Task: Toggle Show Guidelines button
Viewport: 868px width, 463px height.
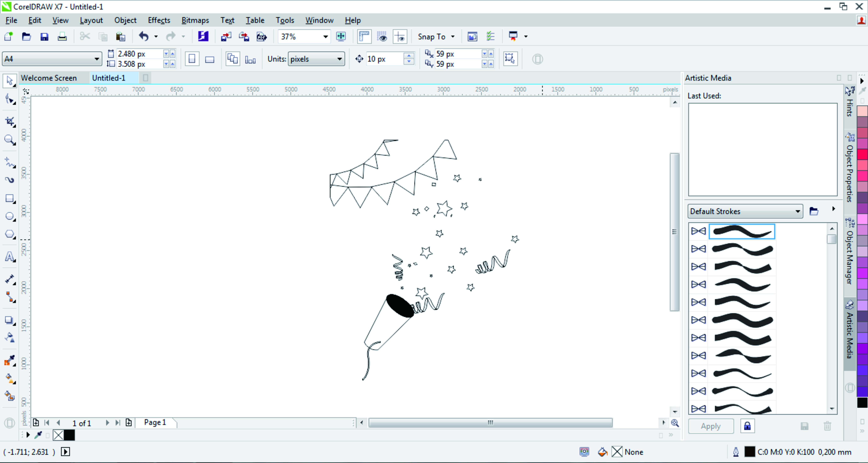Action: coord(400,36)
